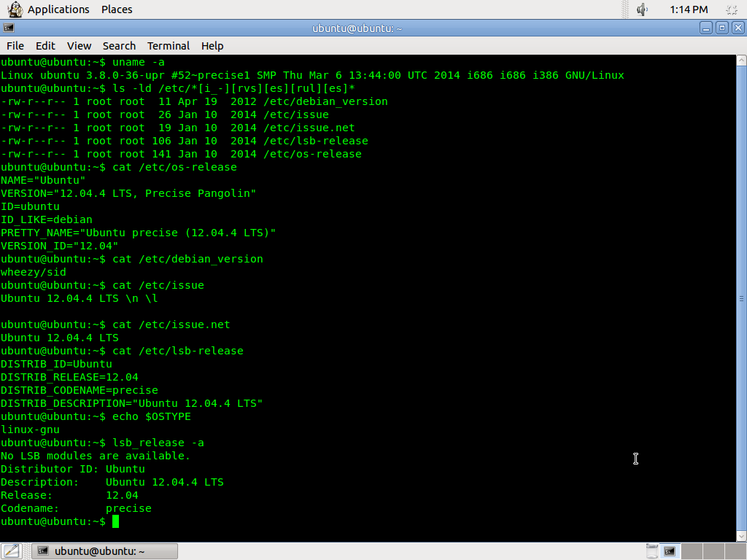Click the DISTRIB_CODENAME=precise line

pyautogui.click(x=80, y=391)
